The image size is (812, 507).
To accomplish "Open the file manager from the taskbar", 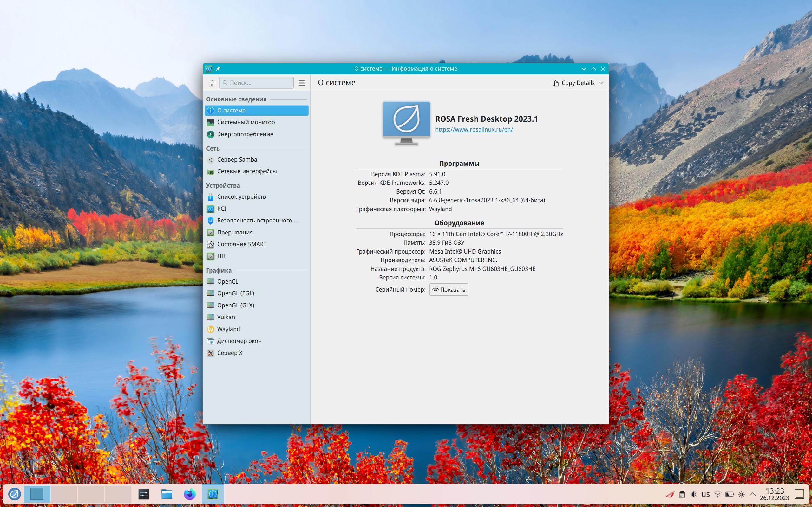I will click(x=167, y=494).
